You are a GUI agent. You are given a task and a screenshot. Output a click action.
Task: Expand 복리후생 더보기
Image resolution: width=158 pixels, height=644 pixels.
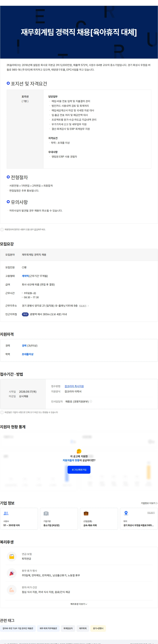point(79,604)
